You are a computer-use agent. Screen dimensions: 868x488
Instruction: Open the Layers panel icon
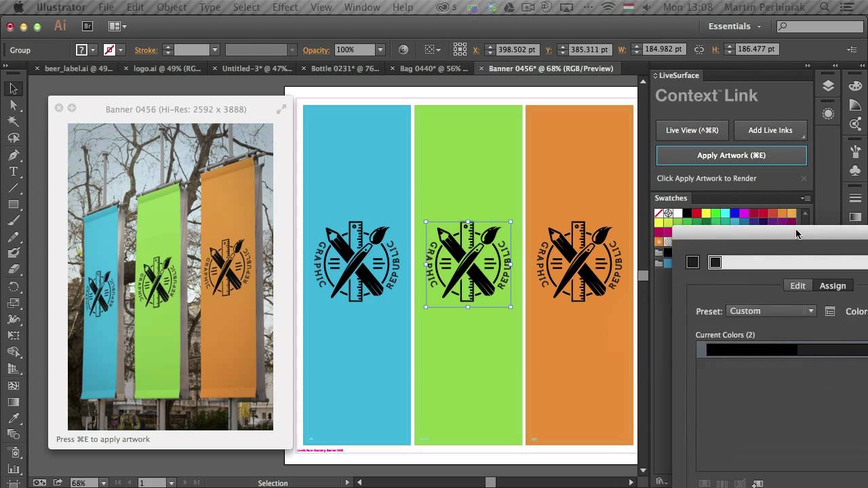[x=828, y=86]
